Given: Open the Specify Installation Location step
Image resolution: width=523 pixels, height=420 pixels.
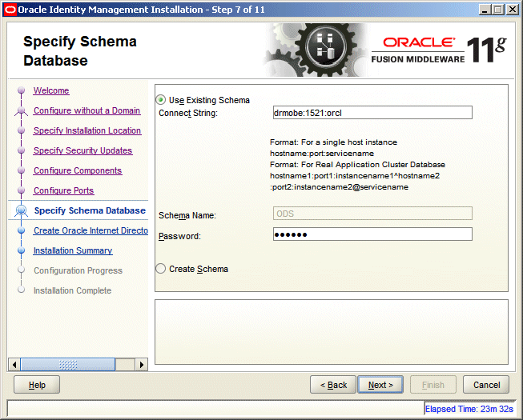Looking at the screenshot, I should 87,130.
